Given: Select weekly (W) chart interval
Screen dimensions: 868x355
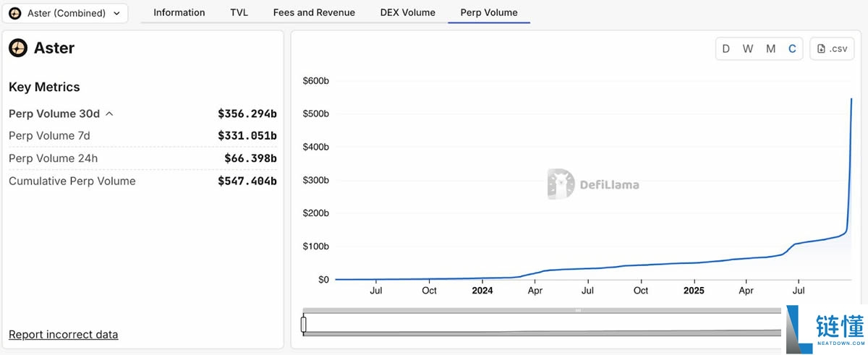Looking at the screenshot, I should 748,48.
